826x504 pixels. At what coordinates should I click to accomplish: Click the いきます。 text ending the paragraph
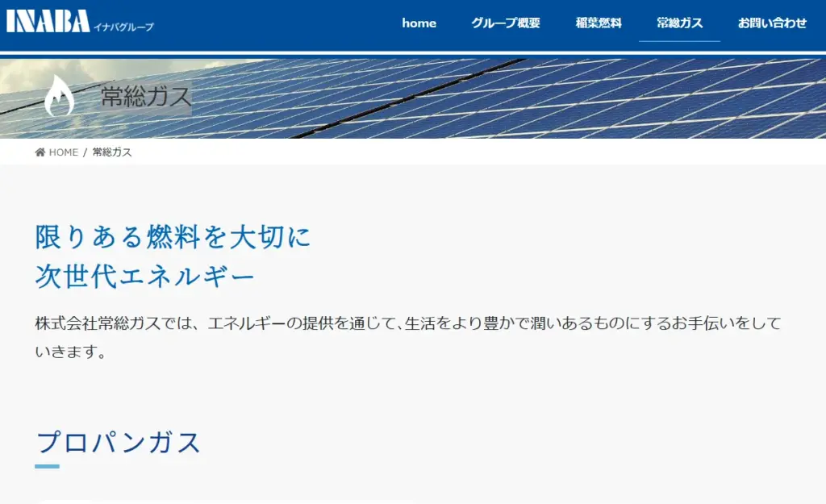pos(71,352)
